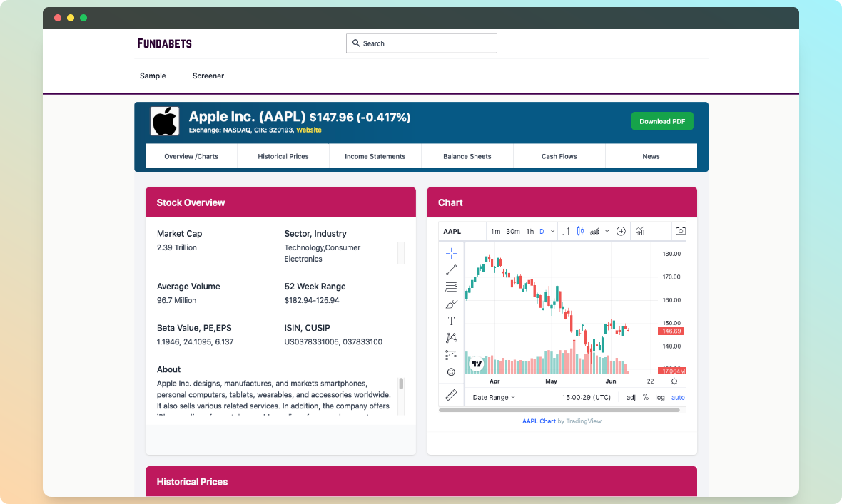Click the $182.94-125.94 range value

[311, 300]
